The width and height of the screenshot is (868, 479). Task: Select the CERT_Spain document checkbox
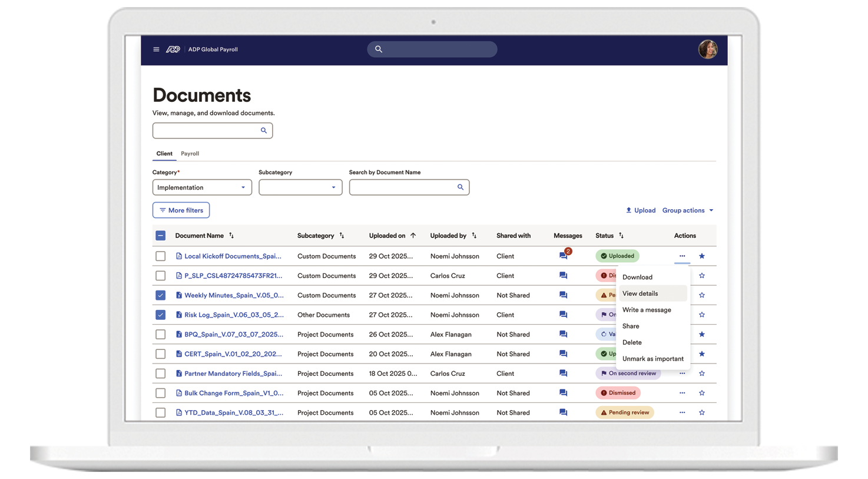[160, 354]
